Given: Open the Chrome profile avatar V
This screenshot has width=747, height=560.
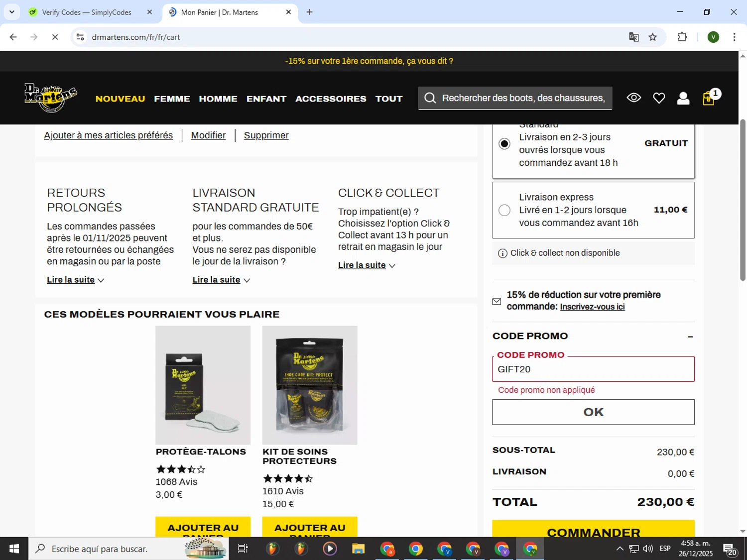Looking at the screenshot, I should [x=713, y=37].
